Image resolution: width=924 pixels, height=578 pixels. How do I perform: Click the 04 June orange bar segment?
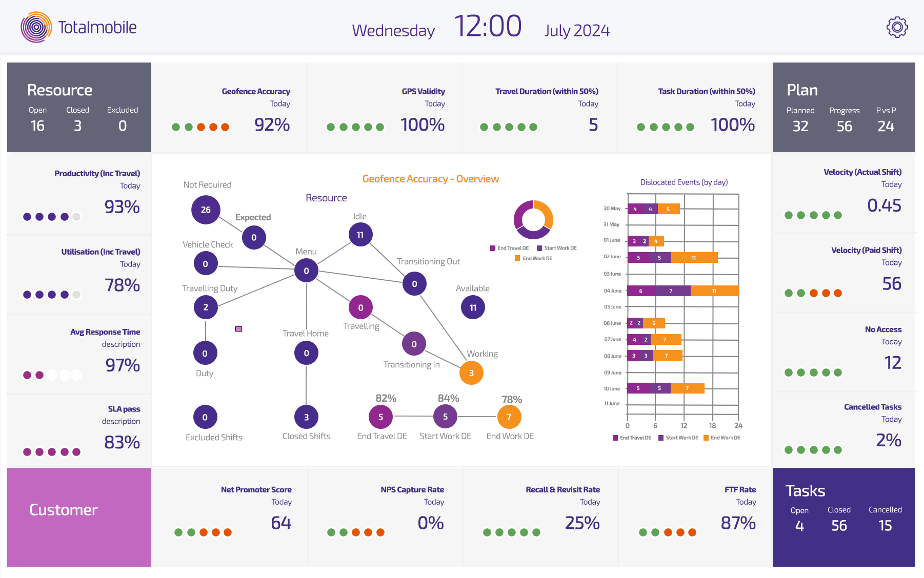click(x=714, y=291)
